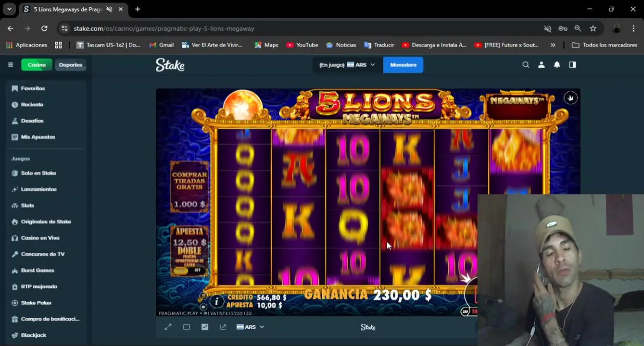
Task: Open Maps bookmark
Action: [266, 45]
